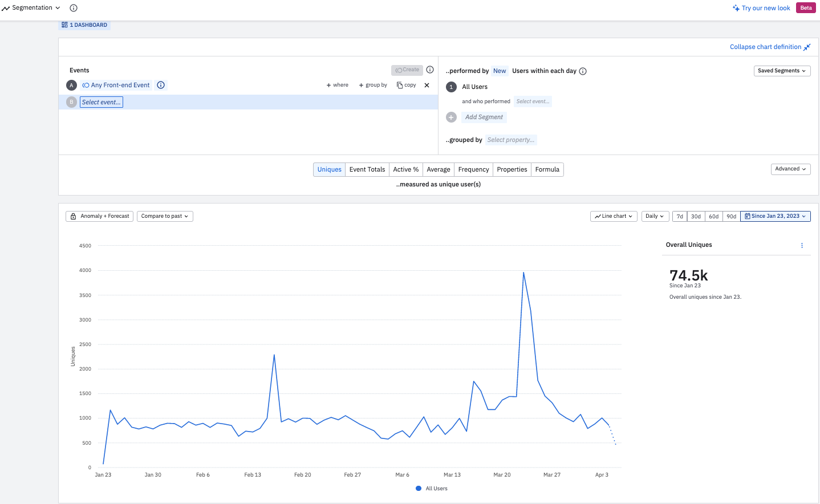
Task: Click the 'Try our new look' link
Action: click(761, 8)
